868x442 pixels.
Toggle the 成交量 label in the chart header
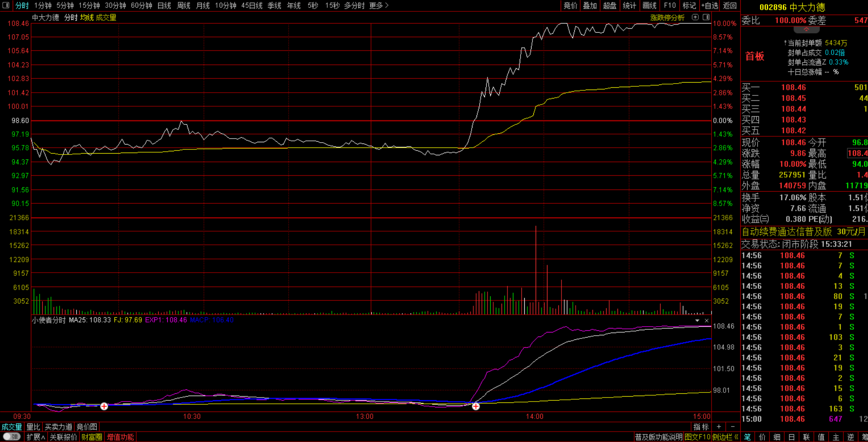coord(106,18)
